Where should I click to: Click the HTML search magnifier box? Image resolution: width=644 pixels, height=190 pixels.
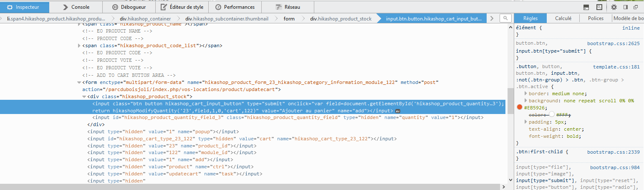click(x=505, y=18)
